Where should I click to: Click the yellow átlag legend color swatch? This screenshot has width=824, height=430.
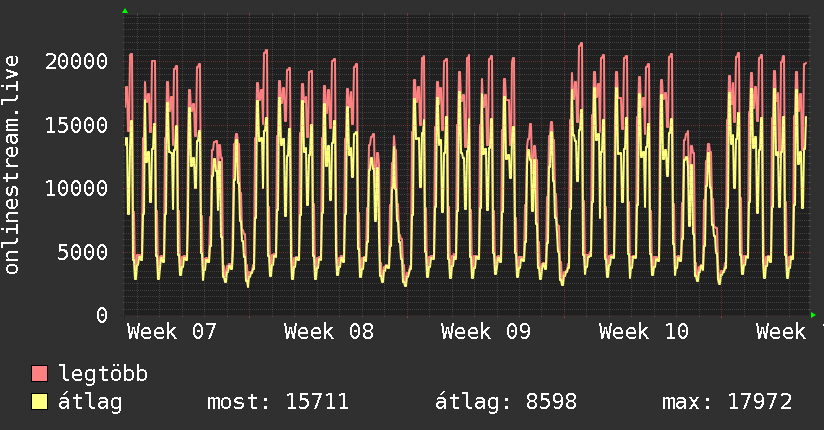coord(40,402)
